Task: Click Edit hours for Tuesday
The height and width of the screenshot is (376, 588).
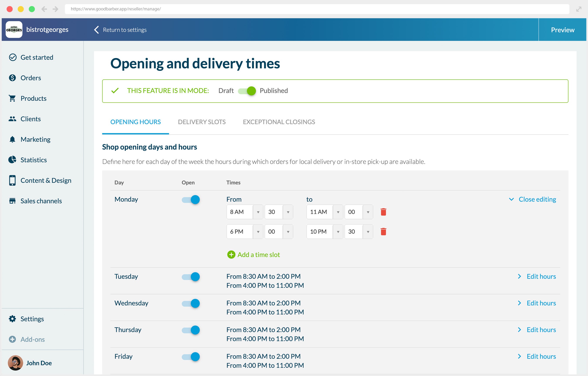Action: click(541, 276)
